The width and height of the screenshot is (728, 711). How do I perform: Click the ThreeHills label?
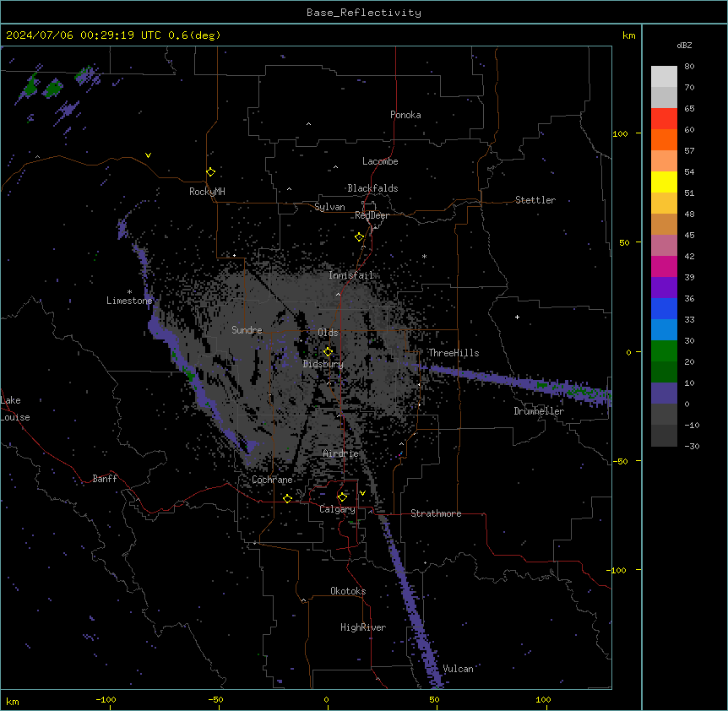tap(454, 353)
